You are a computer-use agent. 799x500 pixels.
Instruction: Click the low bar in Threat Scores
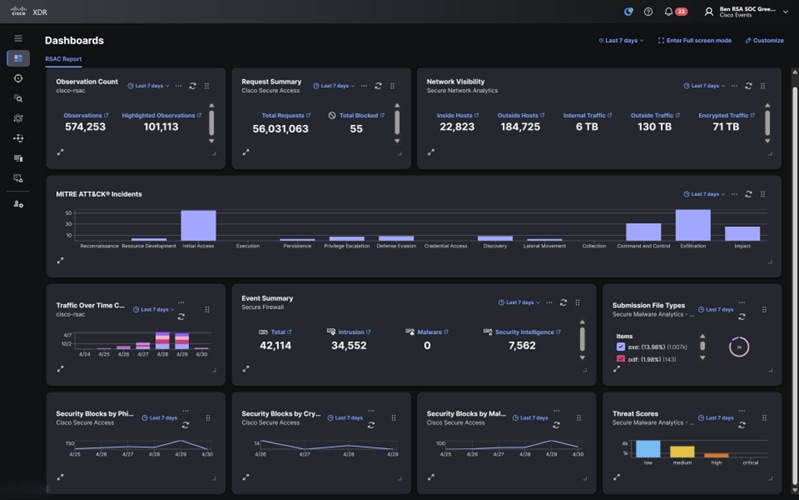[x=648, y=449]
